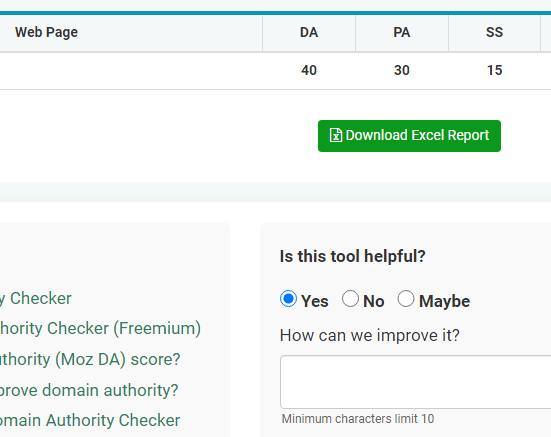Choose No for tool helpfulness
This screenshot has height=437, width=551.
(350, 299)
